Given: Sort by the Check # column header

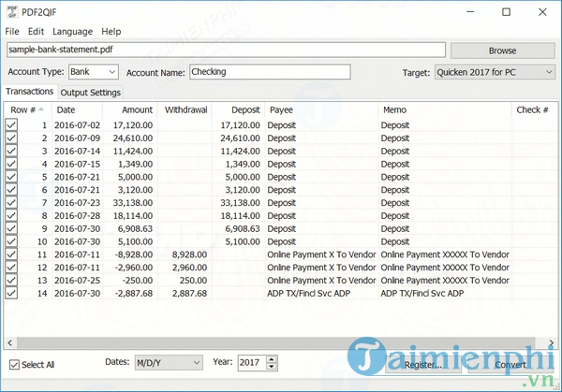Looking at the screenshot, I should pyautogui.click(x=534, y=109).
